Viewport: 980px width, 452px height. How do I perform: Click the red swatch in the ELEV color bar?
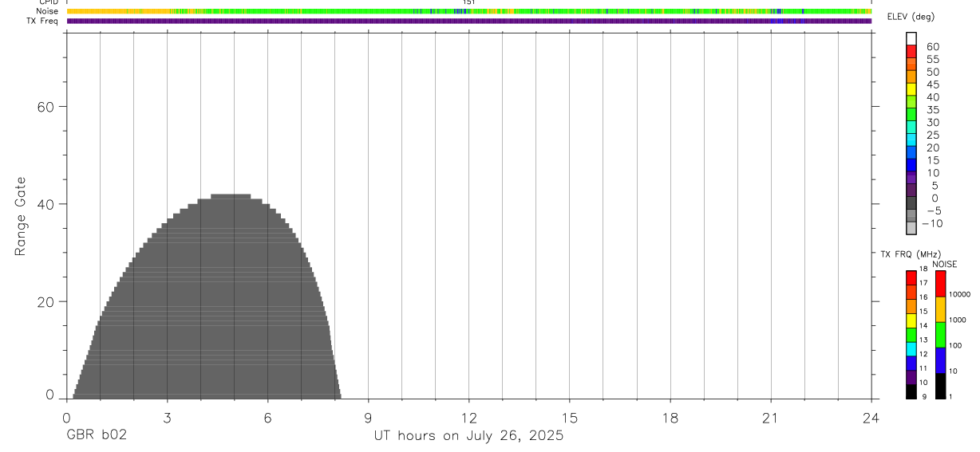(911, 51)
